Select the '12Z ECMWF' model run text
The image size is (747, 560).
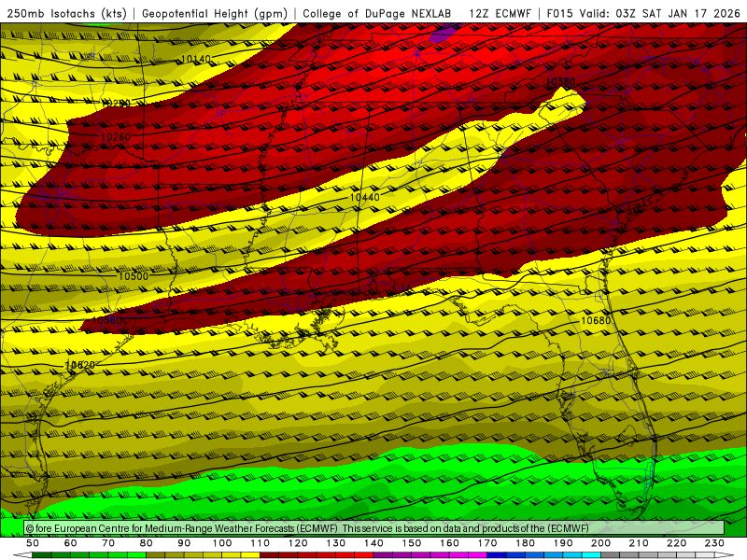coord(500,14)
